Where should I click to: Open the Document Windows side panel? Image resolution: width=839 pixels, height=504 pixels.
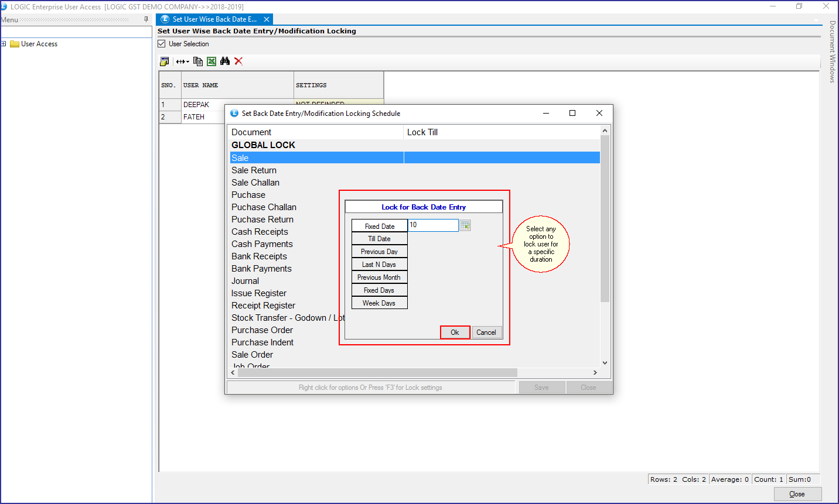(x=833, y=52)
